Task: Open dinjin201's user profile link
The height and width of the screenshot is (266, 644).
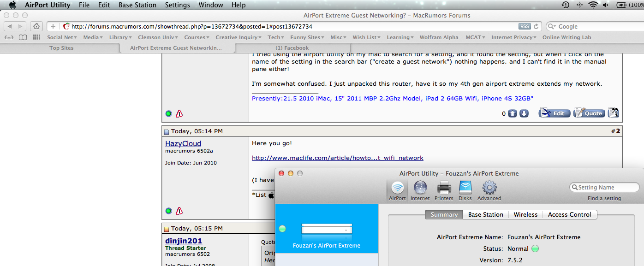Action: tap(184, 241)
